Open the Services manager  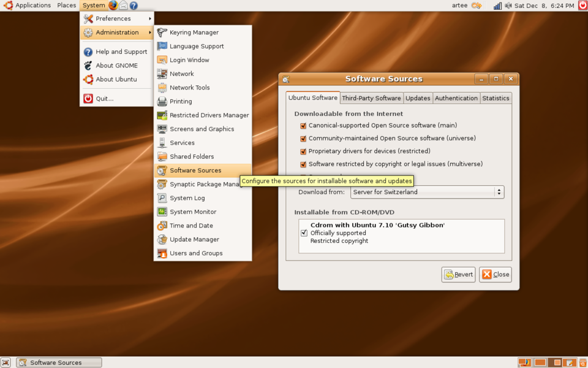(203, 143)
